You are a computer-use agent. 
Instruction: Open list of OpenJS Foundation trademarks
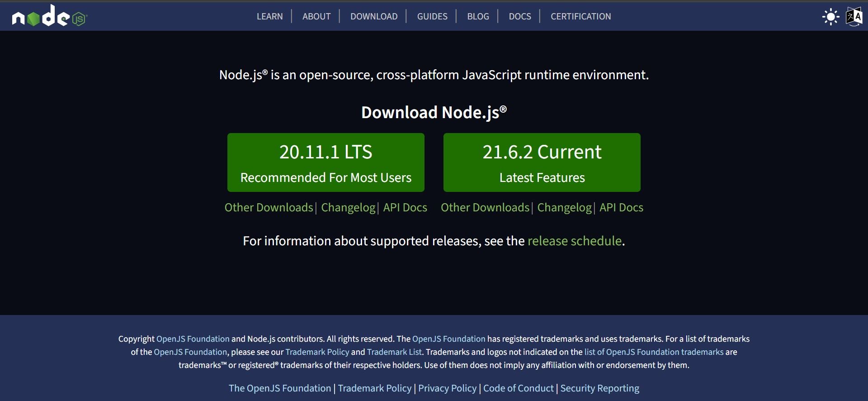tap(654, 352)
